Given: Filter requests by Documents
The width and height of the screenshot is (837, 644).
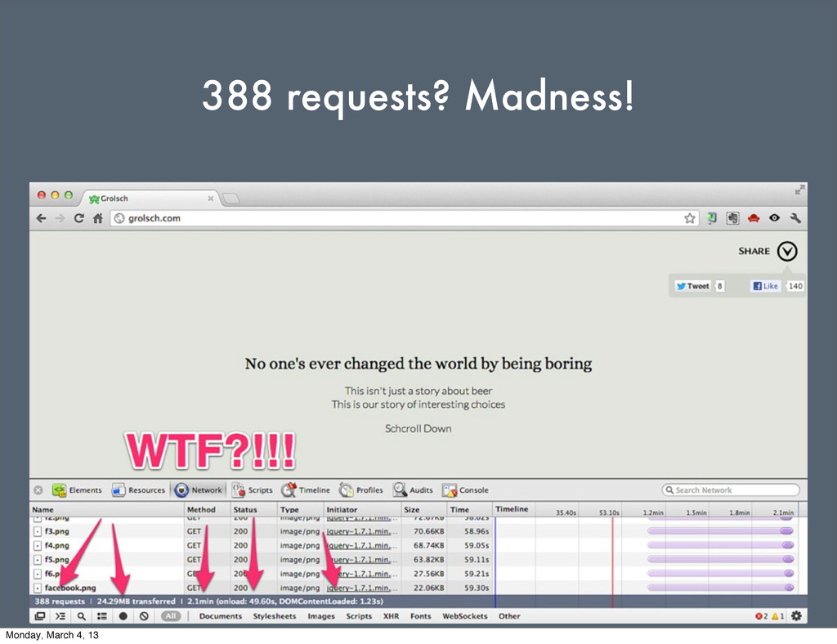Looking at the screenshot, I should [x=221, y=616].
